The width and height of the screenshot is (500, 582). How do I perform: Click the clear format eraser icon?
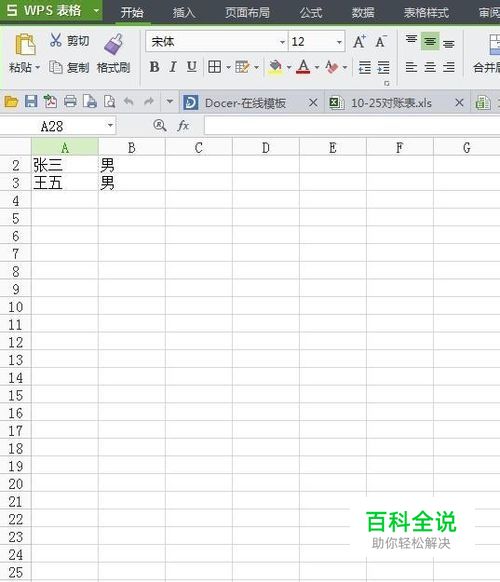tap(331, 67)
